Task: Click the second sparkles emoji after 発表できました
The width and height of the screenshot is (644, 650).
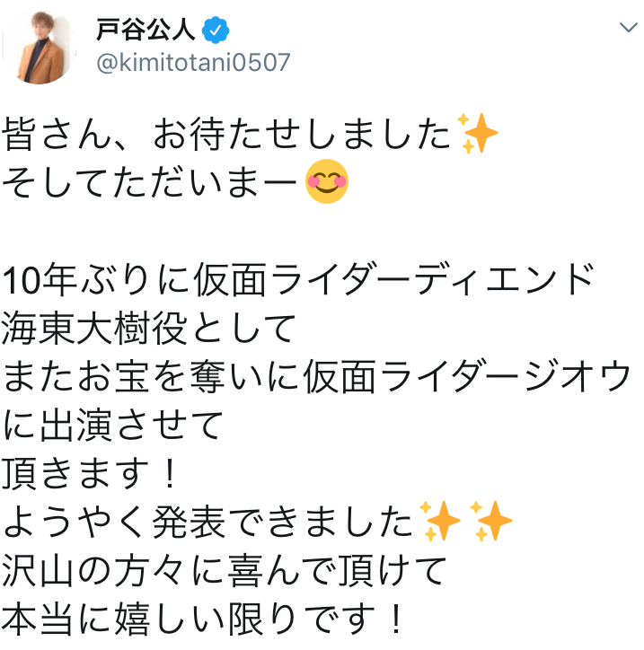Action: (x=492, y=521)
